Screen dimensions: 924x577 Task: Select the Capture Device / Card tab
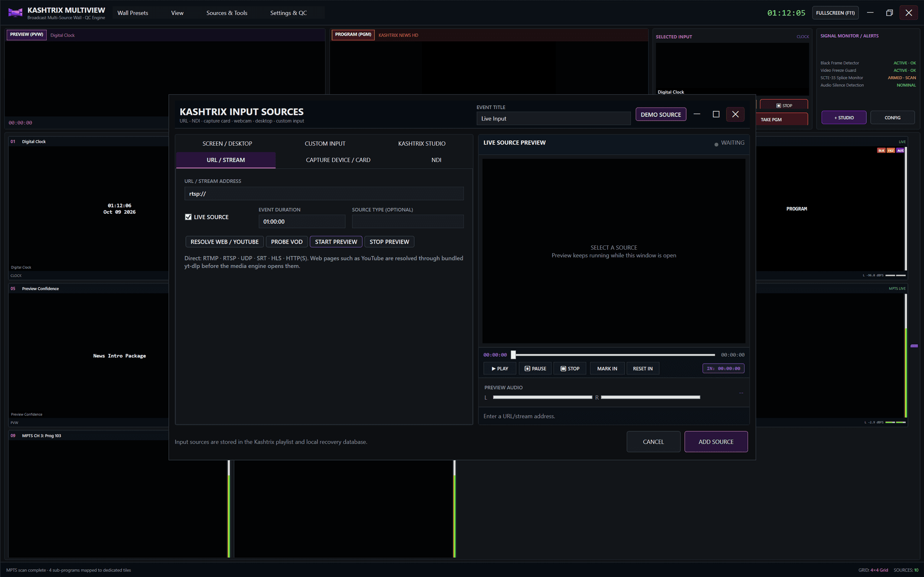[338, 160]
